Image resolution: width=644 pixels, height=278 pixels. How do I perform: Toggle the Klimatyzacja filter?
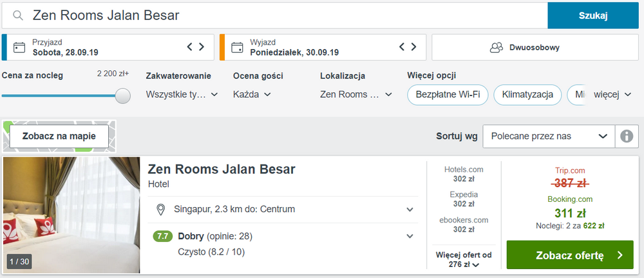[x=527, y=95]
